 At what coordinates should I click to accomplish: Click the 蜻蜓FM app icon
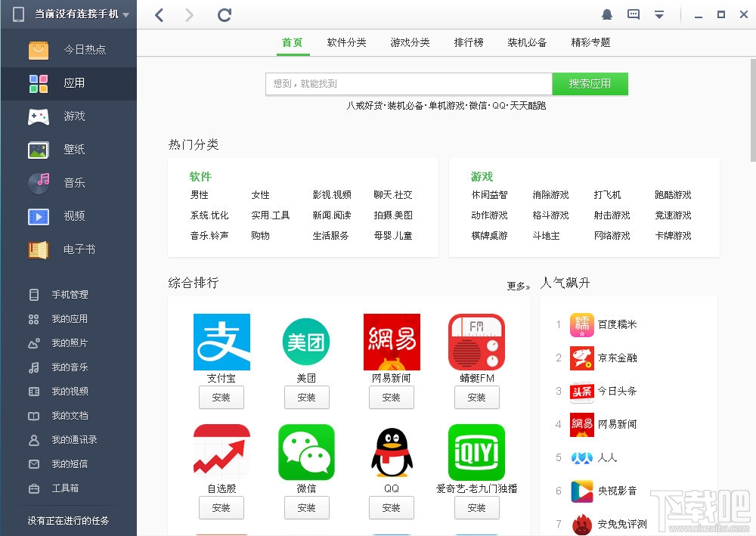(476, 342)
